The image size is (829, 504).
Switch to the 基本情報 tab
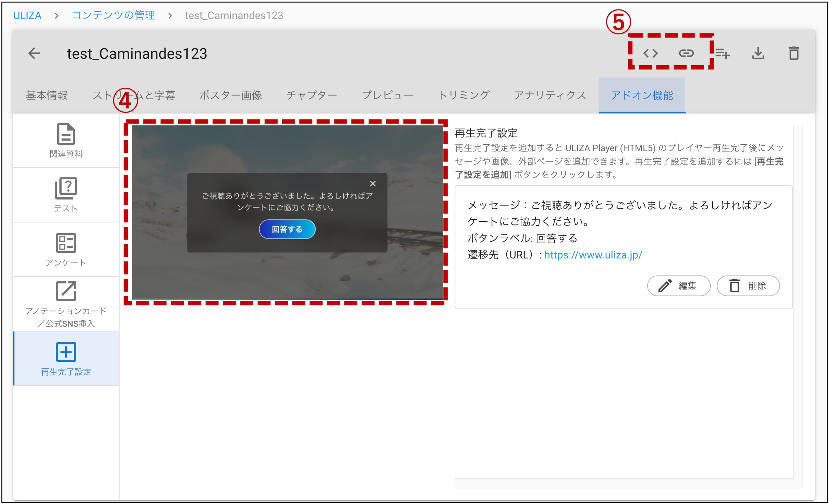click(47, 95)
